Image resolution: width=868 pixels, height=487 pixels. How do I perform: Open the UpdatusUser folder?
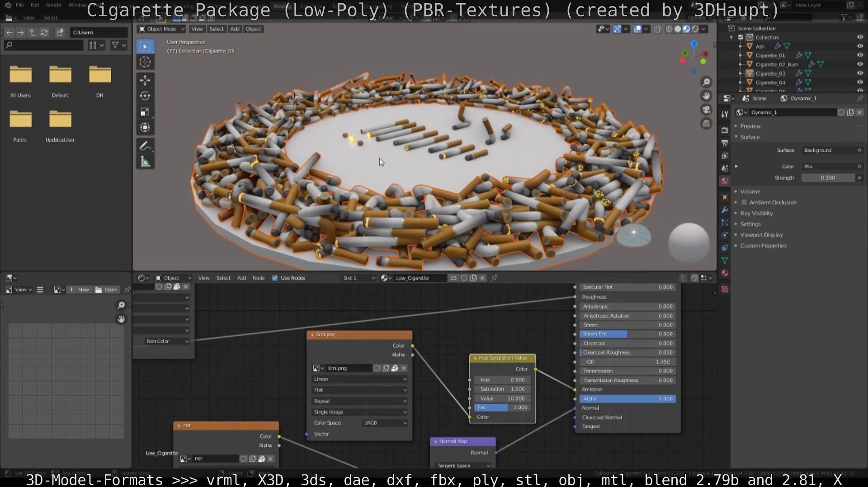pos(60,126)
